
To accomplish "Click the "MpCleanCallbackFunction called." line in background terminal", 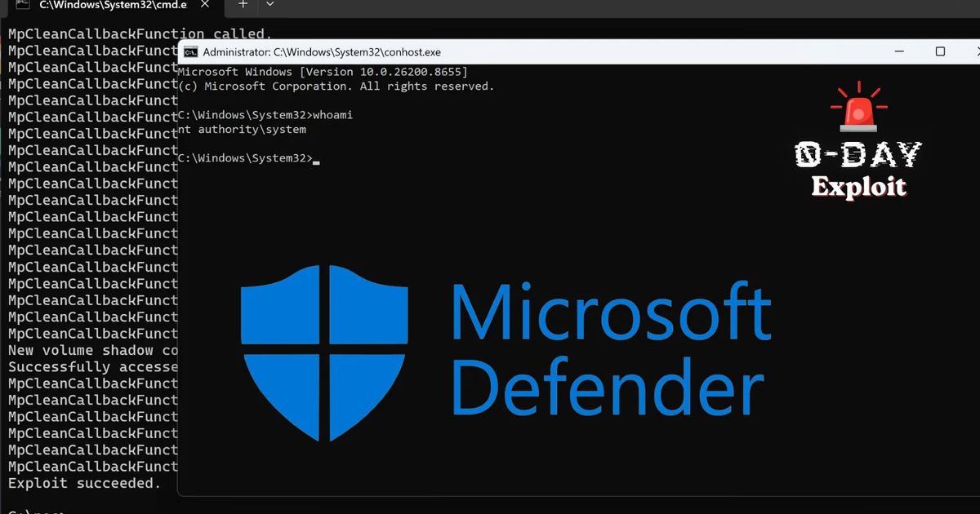I will coord(140,34).
